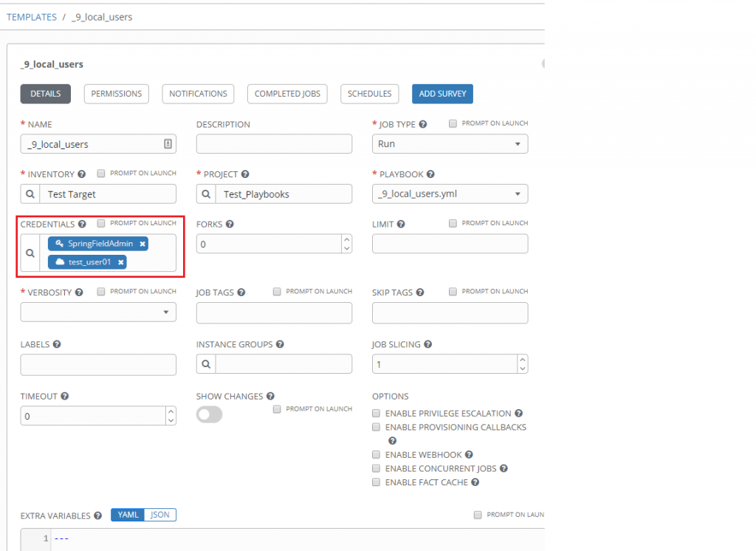Open help icon next to Show Changes
The height and width of the screenshot is (551, 756).
(x=270, y=396)
